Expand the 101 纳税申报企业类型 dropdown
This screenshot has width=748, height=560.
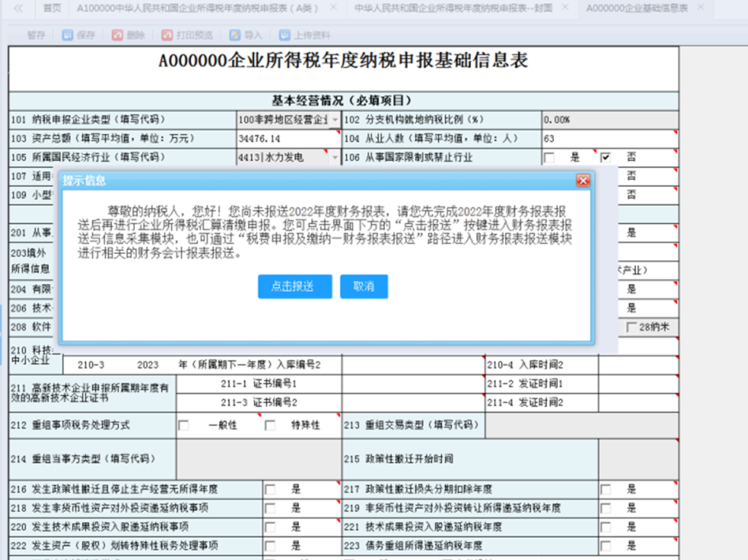pos(335,120)
